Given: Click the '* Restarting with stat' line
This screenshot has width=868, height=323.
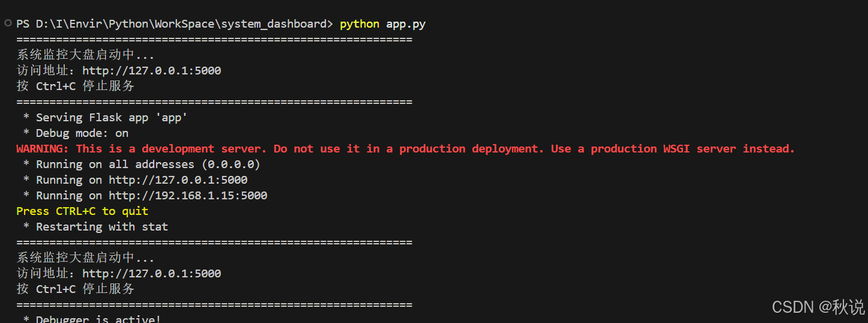Looking at the screenshot, I should [95, 227].
